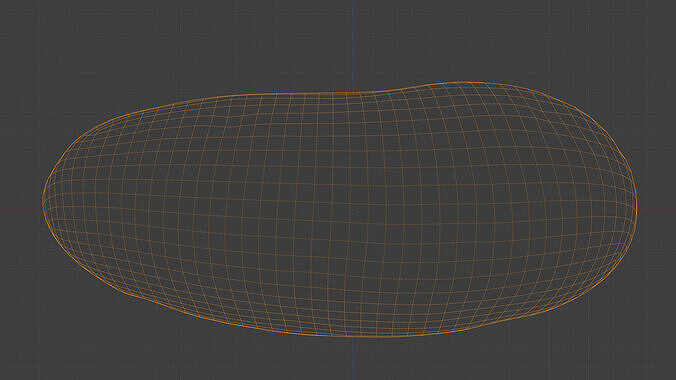Select the orange wireframe mesh object
This screenshot has height=380, width=676.
(340, 209)
